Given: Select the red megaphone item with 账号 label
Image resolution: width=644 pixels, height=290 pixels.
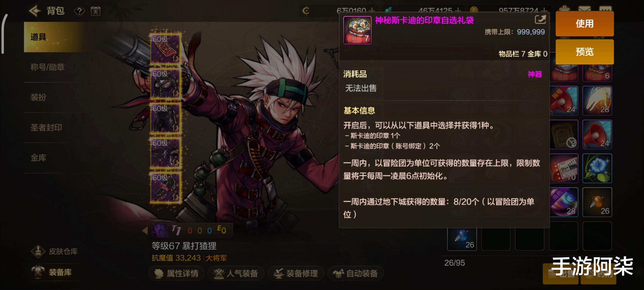Looking at the screenshot, I should 564,101.
